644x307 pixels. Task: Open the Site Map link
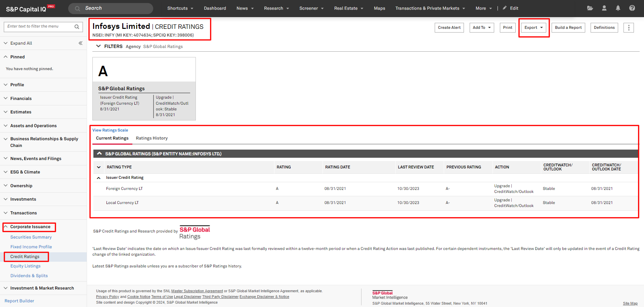[x=630, y=303]
